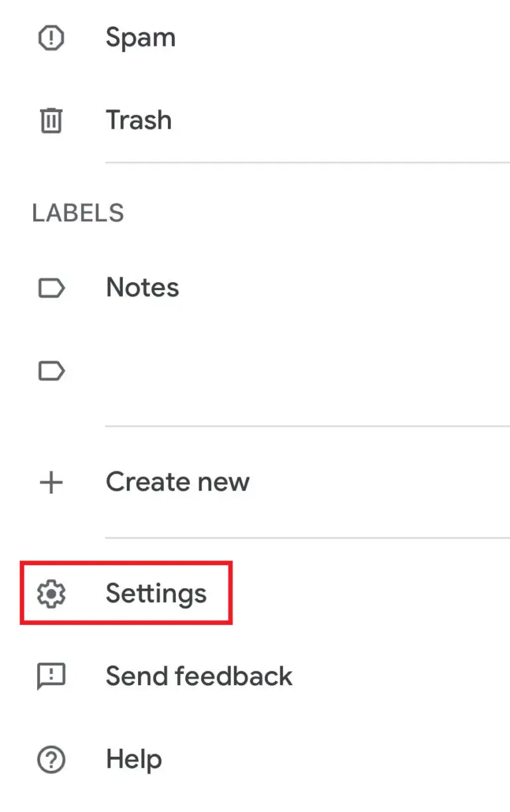Click the Help question mark icon

[51, 759]
